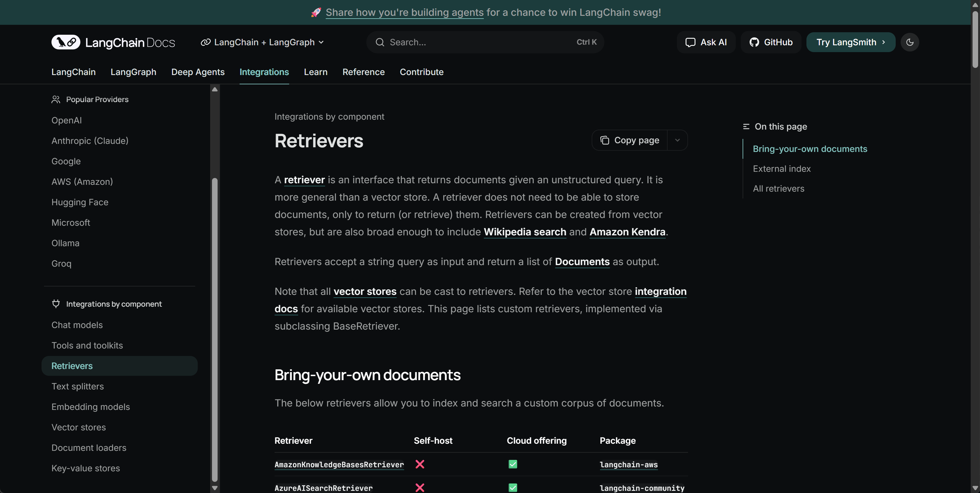Open the AzureAISearchRetriever table link

[x=323, y=488]
